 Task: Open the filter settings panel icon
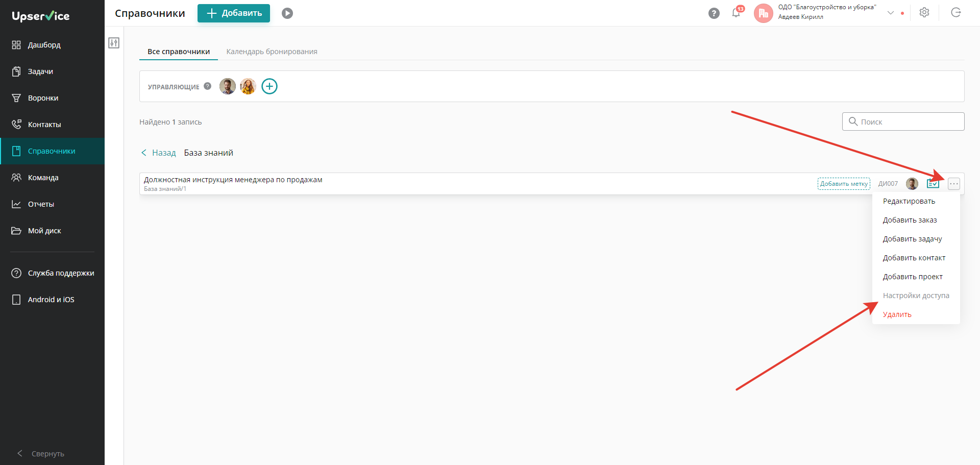pyautogui.click(x=114, y=43)
